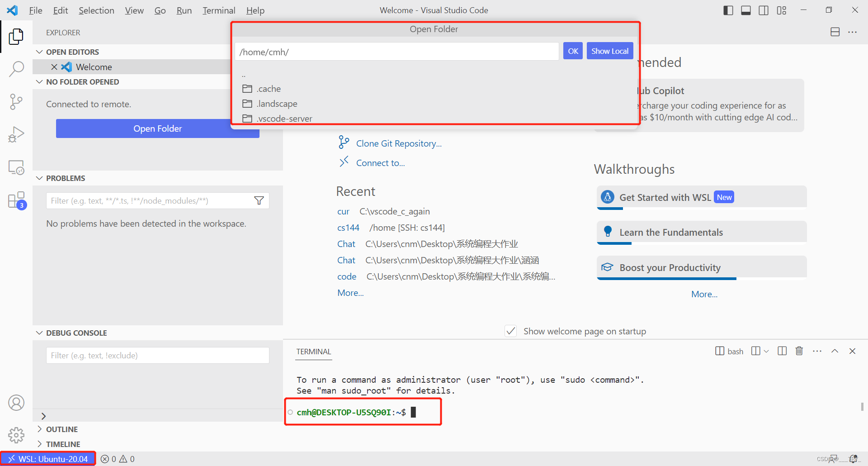Open the Explorer view in activity bar
The image size is (868, 466).
[16, 36]
